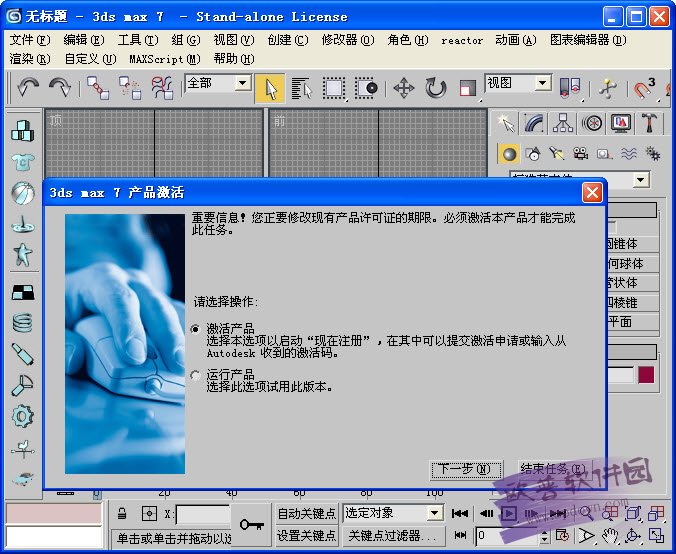Open the 图表编辑器(D) menu

point(588,40)
